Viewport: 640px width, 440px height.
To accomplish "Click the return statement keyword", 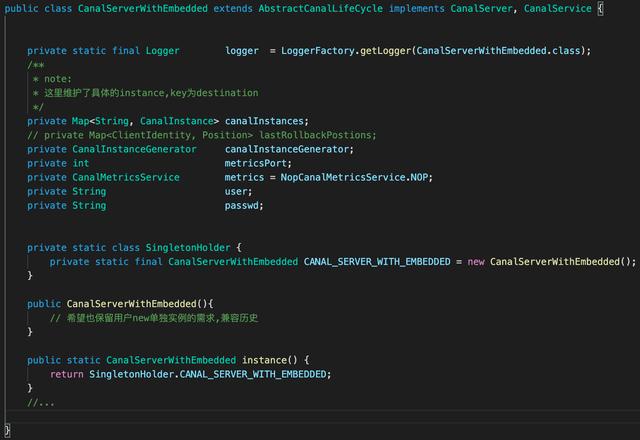I will point(67,374).
